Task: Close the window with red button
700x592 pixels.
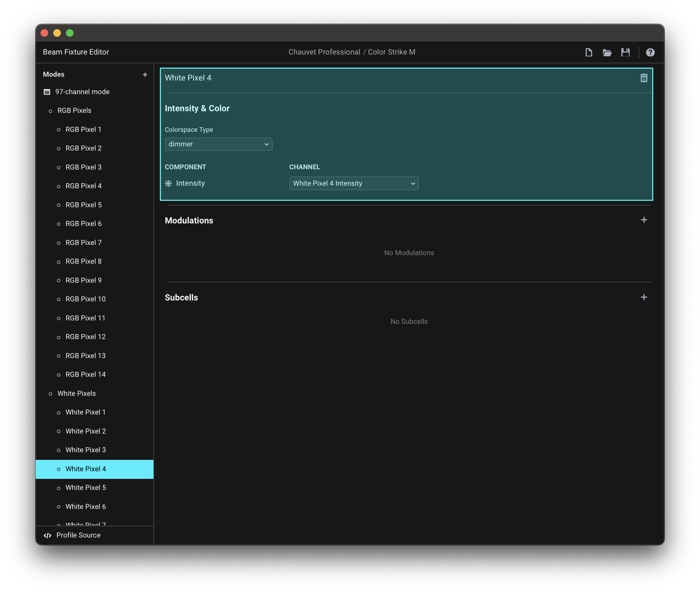Action: (x=44, y=33)
